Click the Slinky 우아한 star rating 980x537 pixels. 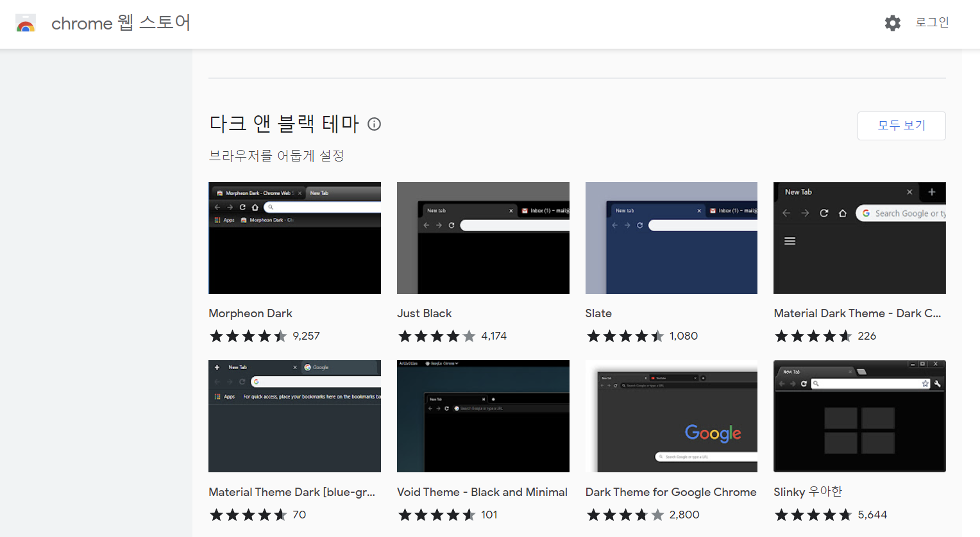pyautogui.click(x=813, y=515)
